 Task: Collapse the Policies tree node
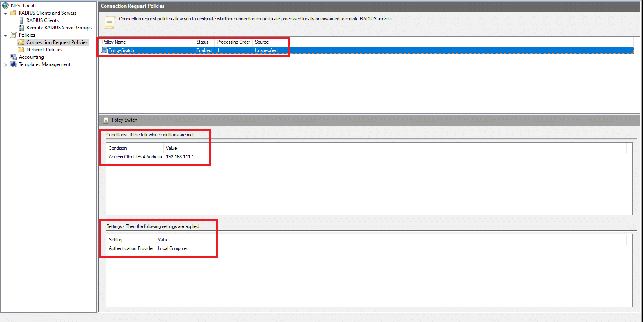[5, 35]
